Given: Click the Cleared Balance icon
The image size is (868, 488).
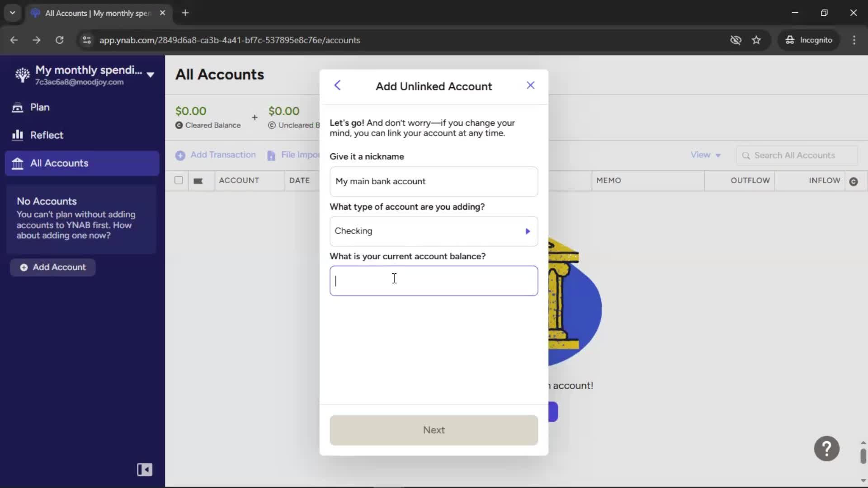Looking at the screenshot, I should pyautogui.click(x=179, y=125).
